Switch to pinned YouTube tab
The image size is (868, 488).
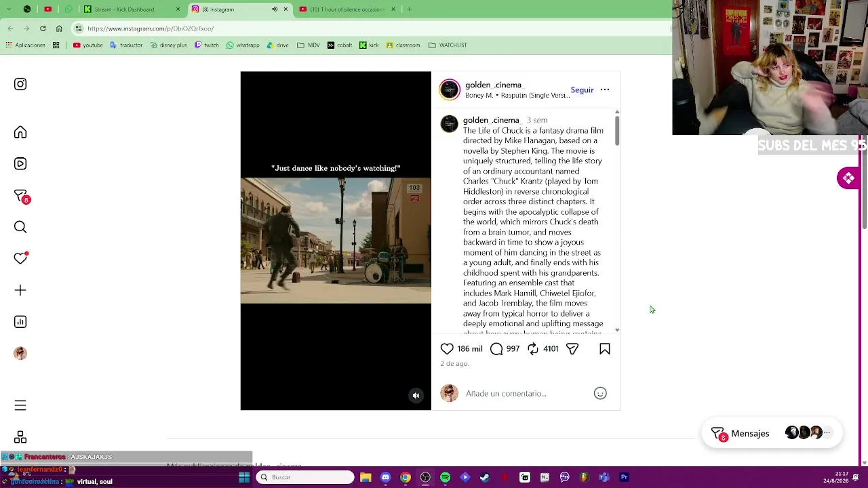point(47,9)
